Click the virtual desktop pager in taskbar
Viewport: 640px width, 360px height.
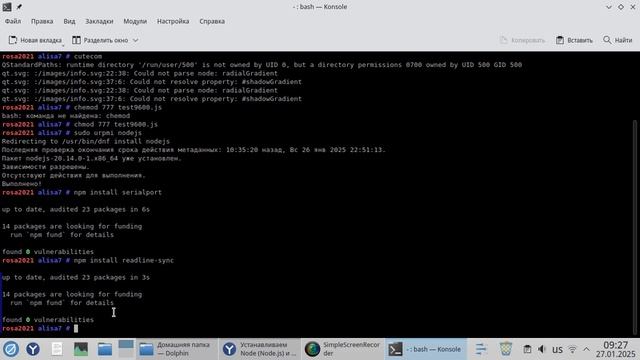126,349
